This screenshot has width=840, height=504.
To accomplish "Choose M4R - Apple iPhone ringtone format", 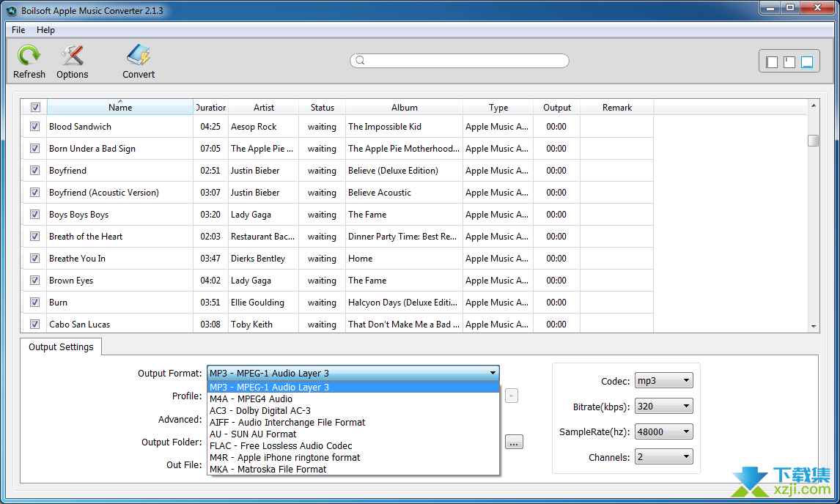I will pyautogui.click(x=353, y=458).
